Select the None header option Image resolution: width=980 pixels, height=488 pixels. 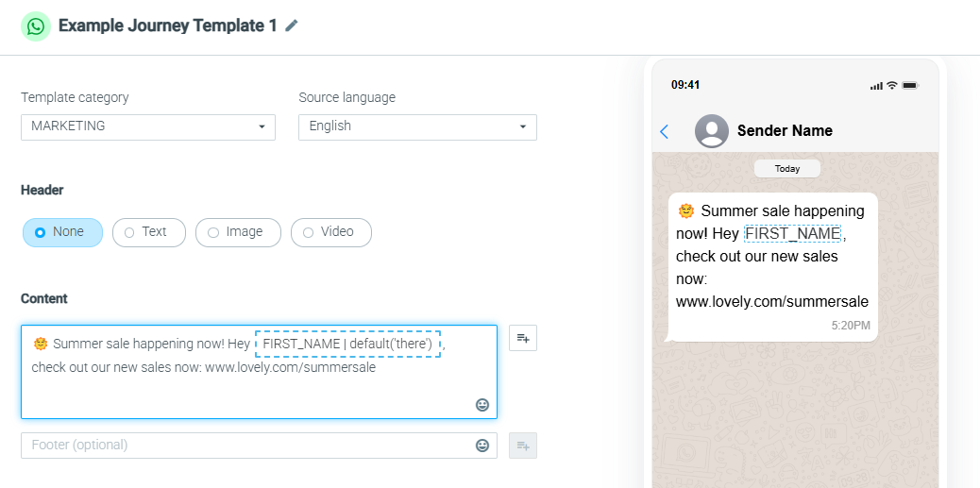[x=62, y=232]
